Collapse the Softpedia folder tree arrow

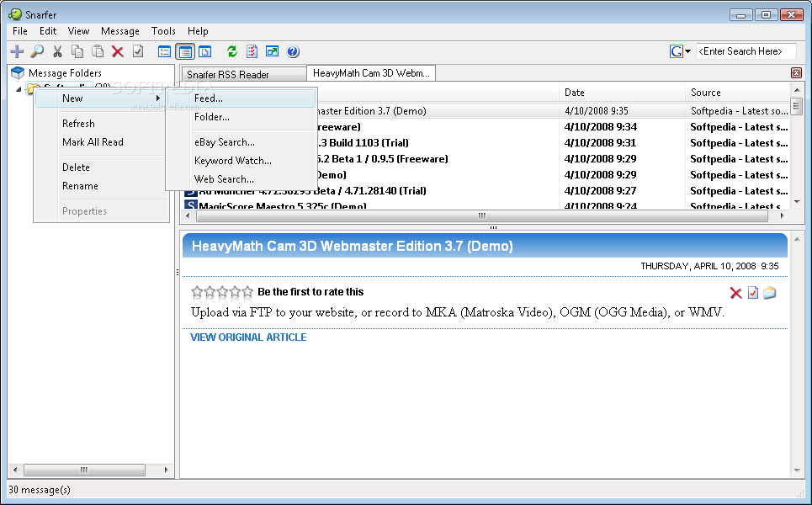19,89
